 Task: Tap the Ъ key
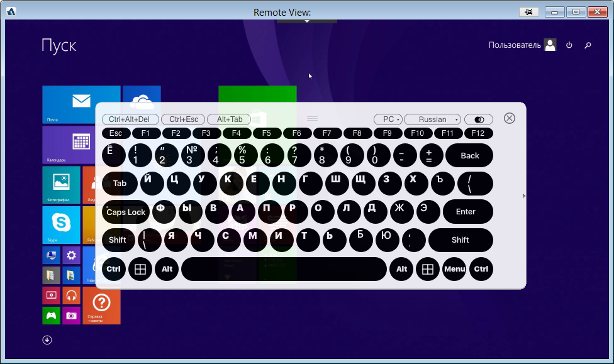pos(442,184)
